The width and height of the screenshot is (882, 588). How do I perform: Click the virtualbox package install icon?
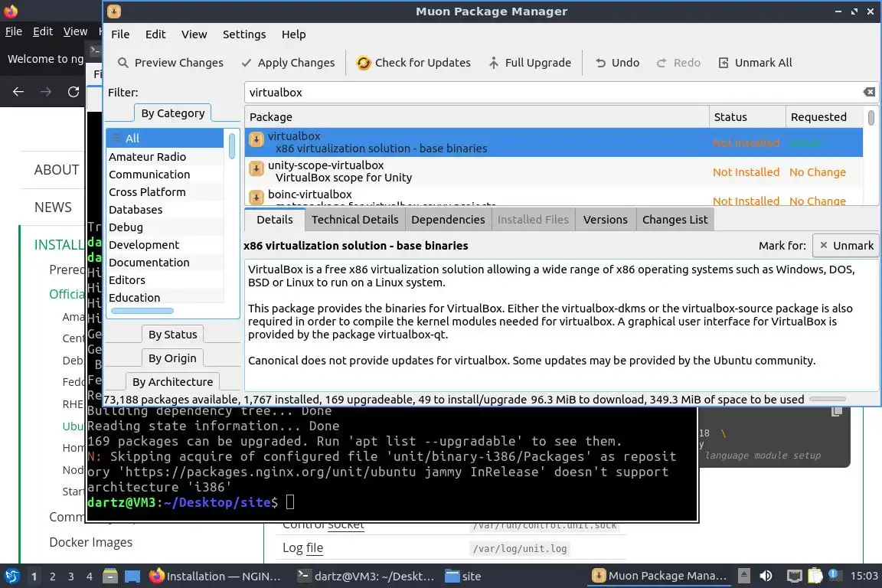click(256, 139)
